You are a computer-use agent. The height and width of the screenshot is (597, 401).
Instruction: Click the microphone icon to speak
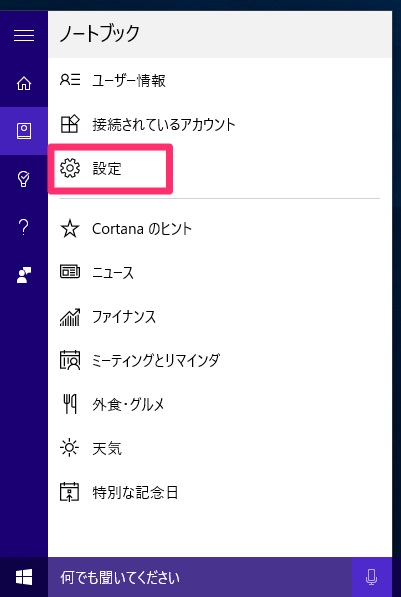[371, 577]
